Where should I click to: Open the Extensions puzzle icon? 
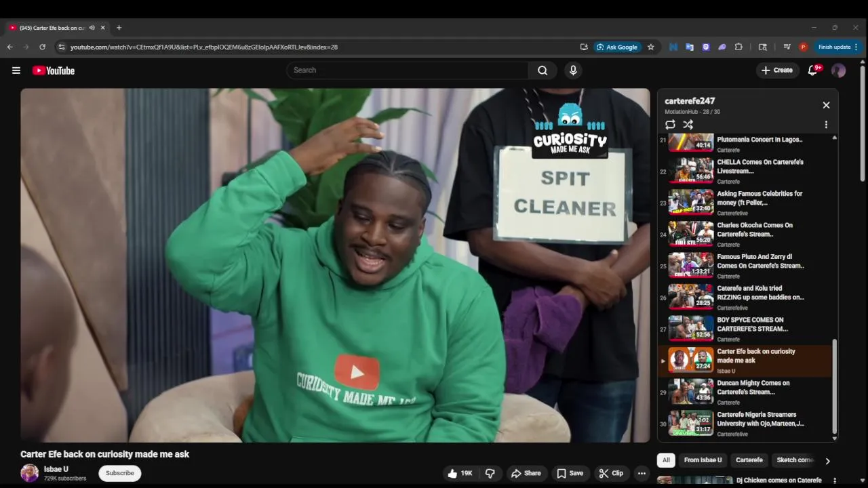pos(738,47)
